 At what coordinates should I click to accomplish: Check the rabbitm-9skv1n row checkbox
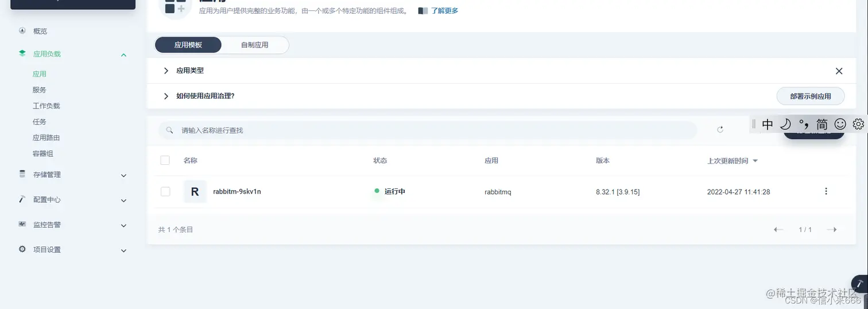click(x=165, y=191)
